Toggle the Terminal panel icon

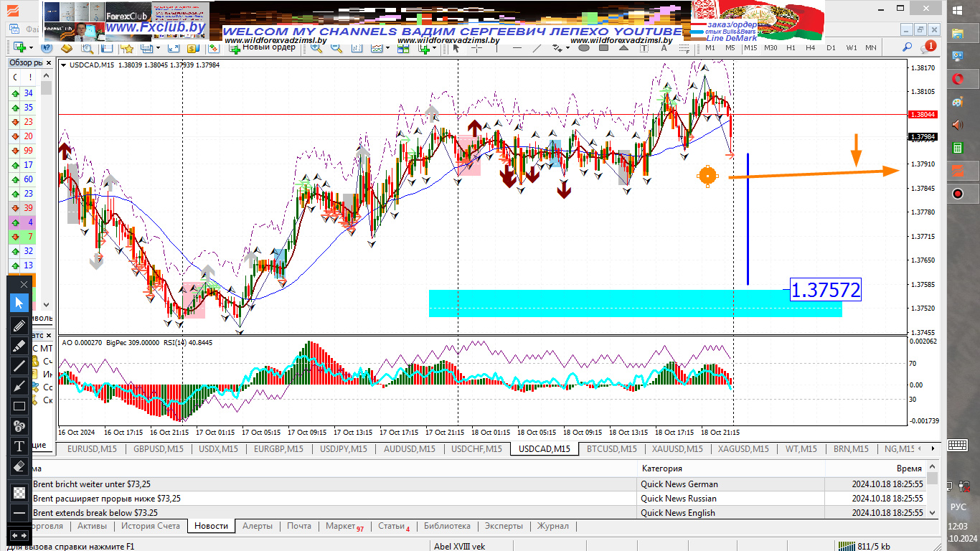tap(107, 48)
